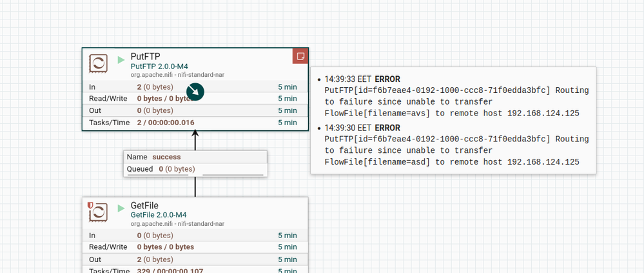Click PutFTP In 2 (0 bytes) row
The height and width of the screenshot is (273, 644).
point(195,86)
